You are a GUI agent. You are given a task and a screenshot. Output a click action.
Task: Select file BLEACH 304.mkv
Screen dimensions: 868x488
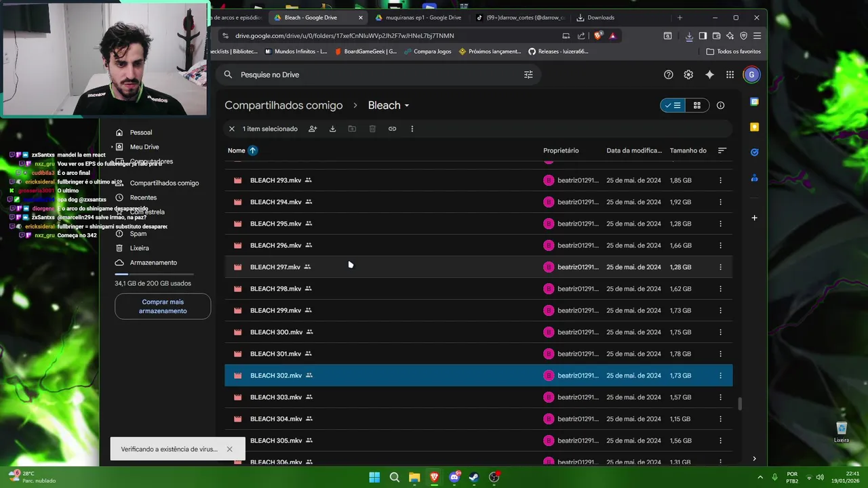click(479, 419)
